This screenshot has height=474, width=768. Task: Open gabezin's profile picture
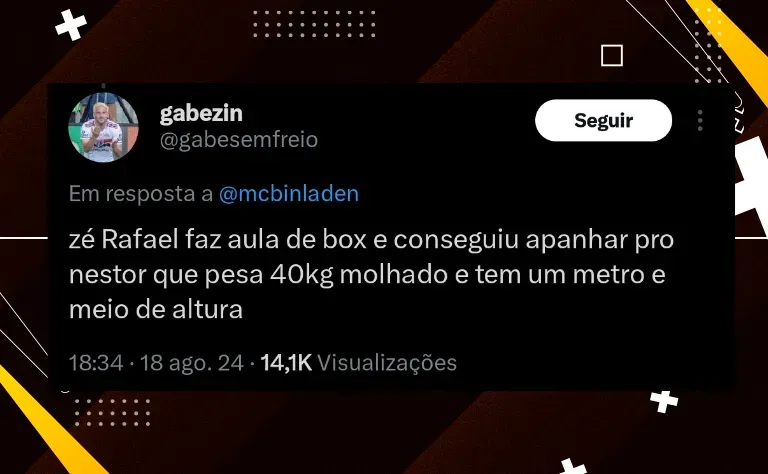[x=103, y=127]
